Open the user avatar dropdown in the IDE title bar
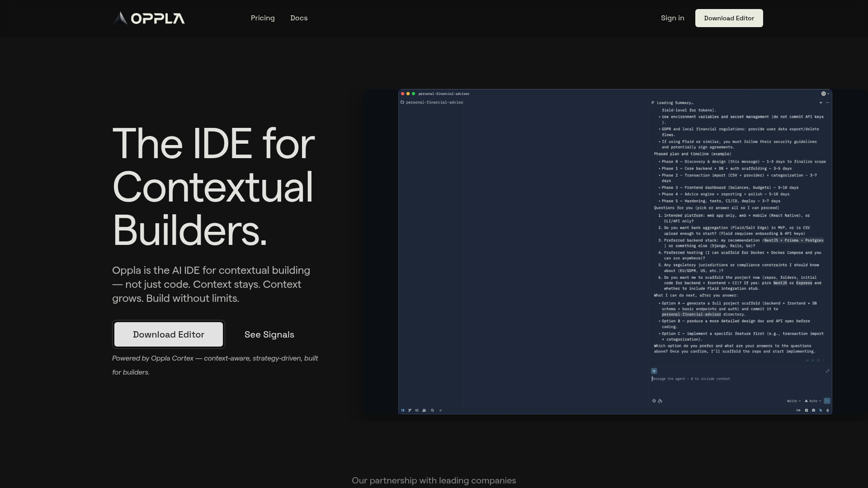868x488 pixels. coord(825,94)
